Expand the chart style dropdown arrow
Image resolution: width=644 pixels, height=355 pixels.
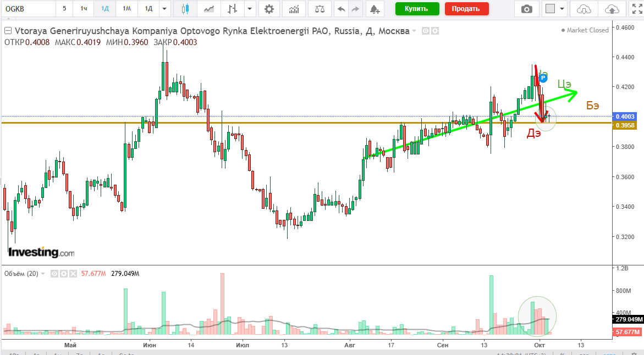[x=250, y=9]
